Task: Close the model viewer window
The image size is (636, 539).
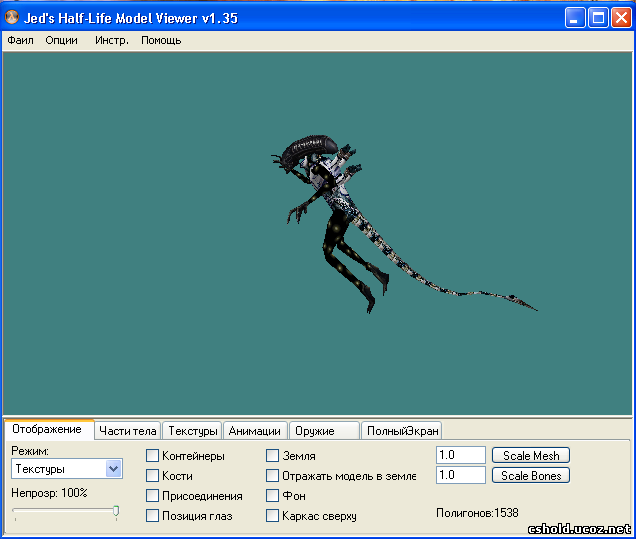Action: pyautogui.click(x=621, y=18)
